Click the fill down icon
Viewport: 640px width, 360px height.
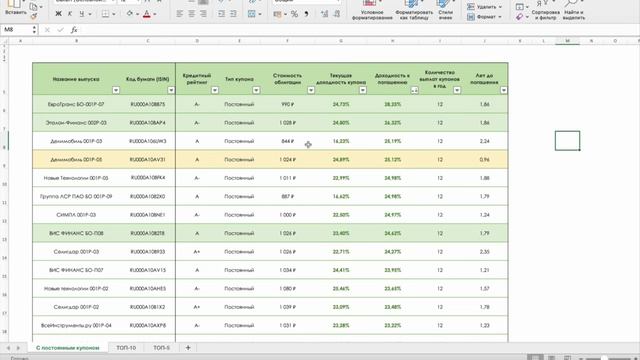pyautogui.click(x=519, y=7)
